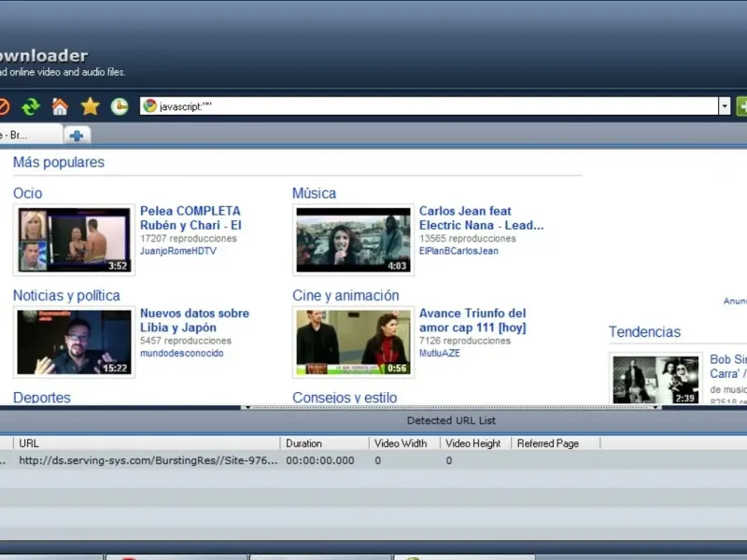
Task: Click the javascript address input field
Action: coord(430,106)
